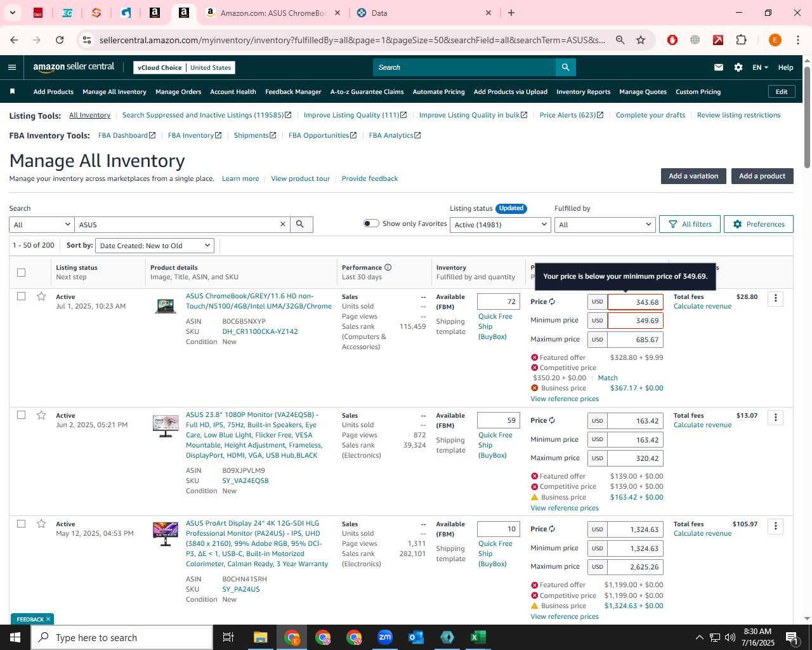The image size is (812, 650).
Task: Select the ASUS ChromeBook row checkbox
Action: (x=21, y=296)
